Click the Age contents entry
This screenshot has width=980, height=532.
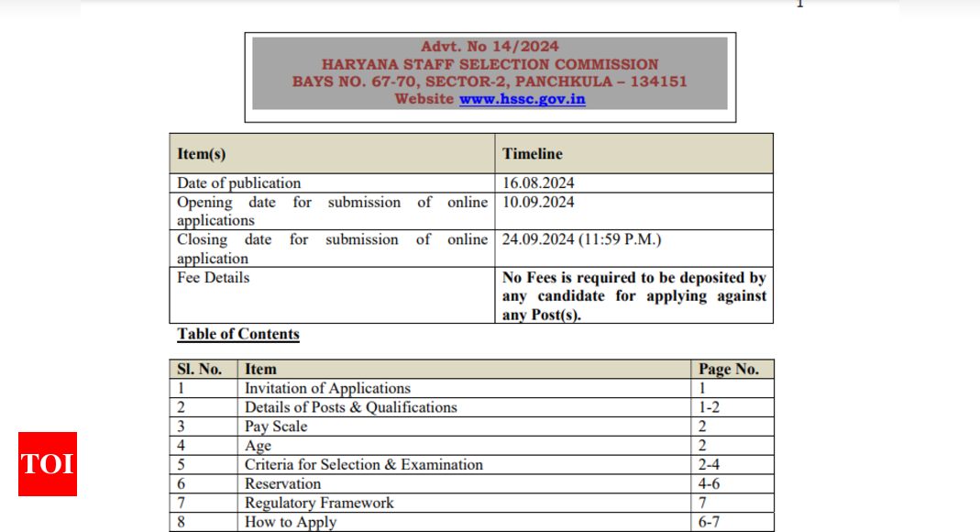click(258, 446)
